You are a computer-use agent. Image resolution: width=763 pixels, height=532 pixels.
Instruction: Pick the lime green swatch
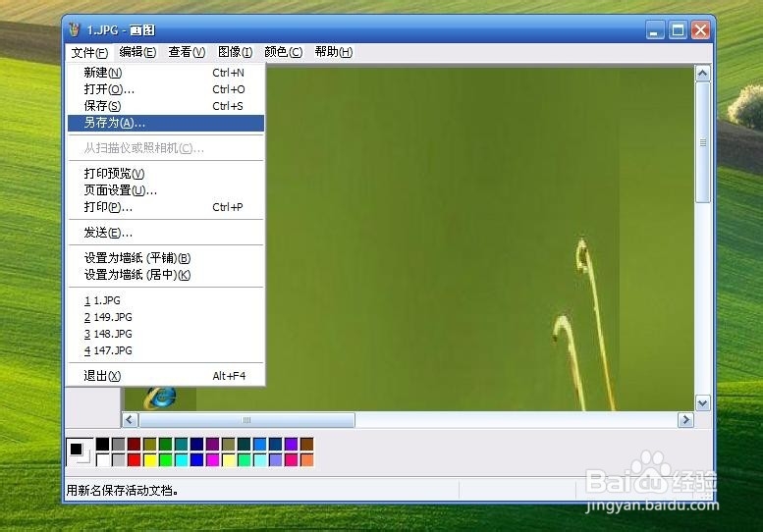point(165,459)
